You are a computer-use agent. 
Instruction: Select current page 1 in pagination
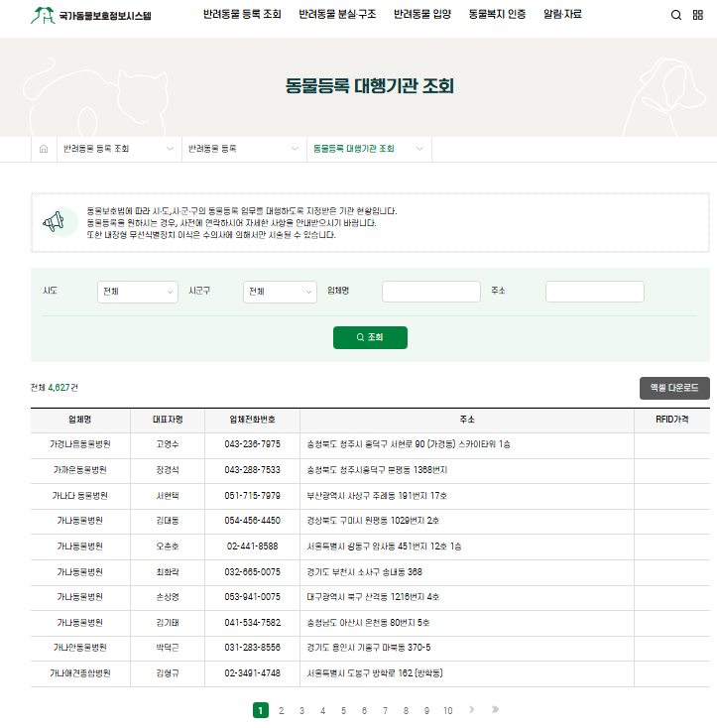pos(261,710)
